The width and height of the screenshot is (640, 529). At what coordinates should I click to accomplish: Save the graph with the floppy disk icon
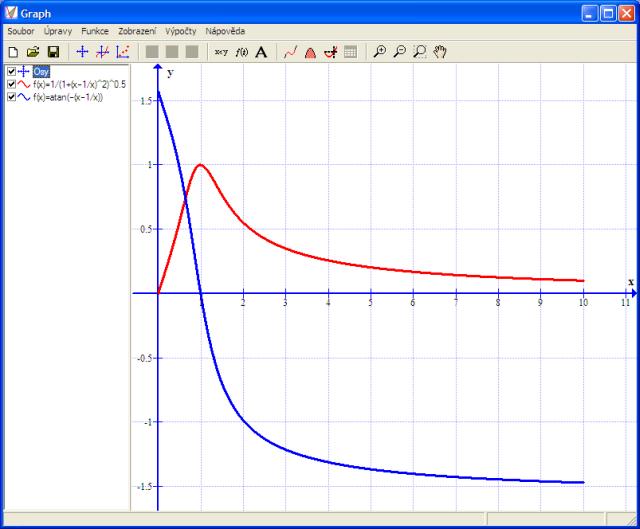click(53, 51)
